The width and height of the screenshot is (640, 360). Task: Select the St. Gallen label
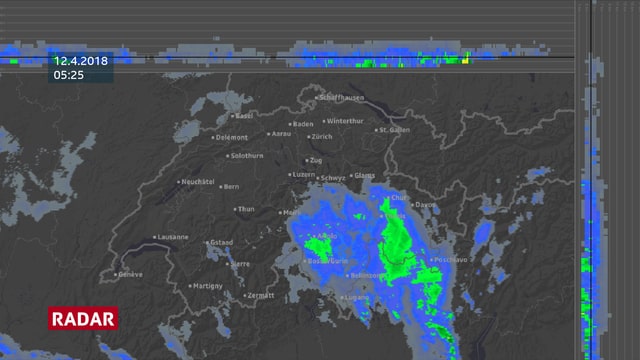click(x=394, y=130)
